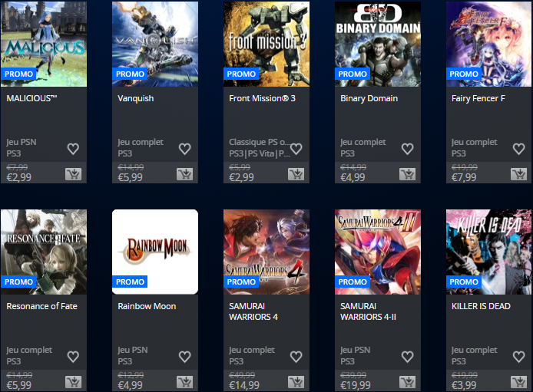Open the Killer Is Dead cover art
This screenshot has height=392, width=533.
(x=488, y=252)
